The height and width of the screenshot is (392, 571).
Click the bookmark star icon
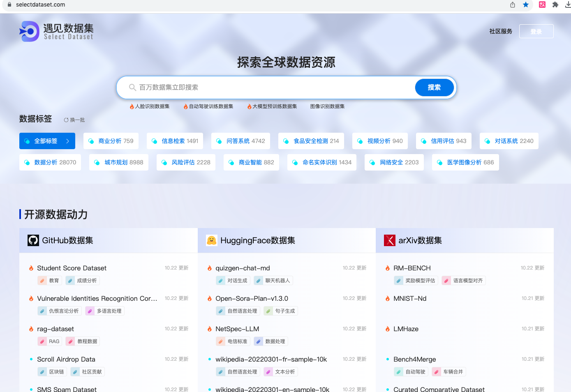coord(526,5)
